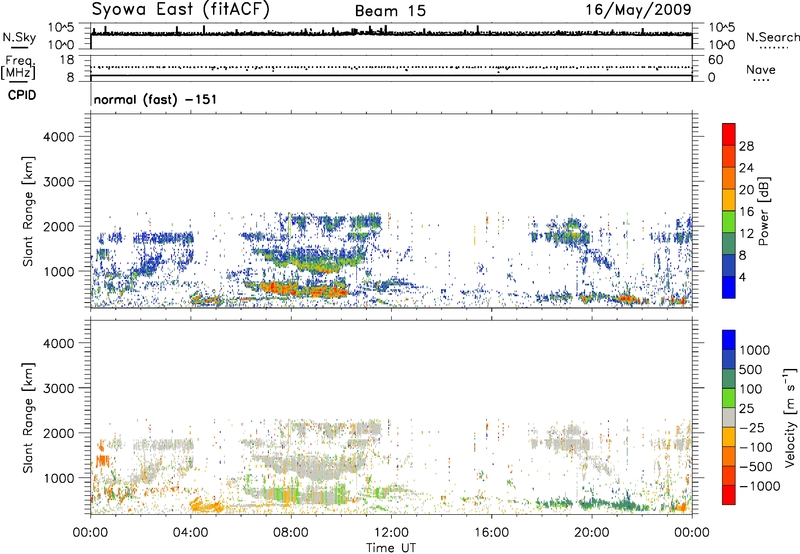Viewport: 800px width, 554px height.
Task: Click Velocity colorbar segment between 500 and 100
Action: pyautogui.click(x=729, y=379)
